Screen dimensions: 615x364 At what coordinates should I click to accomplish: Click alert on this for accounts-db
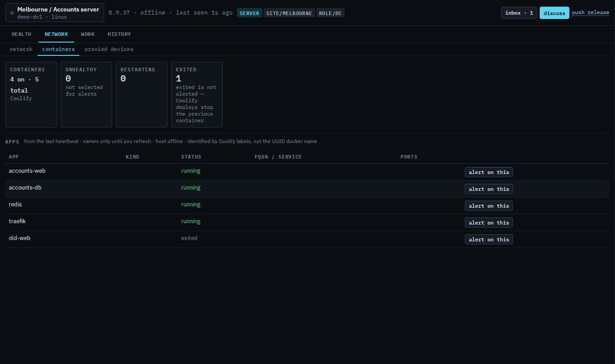(489, 189)
